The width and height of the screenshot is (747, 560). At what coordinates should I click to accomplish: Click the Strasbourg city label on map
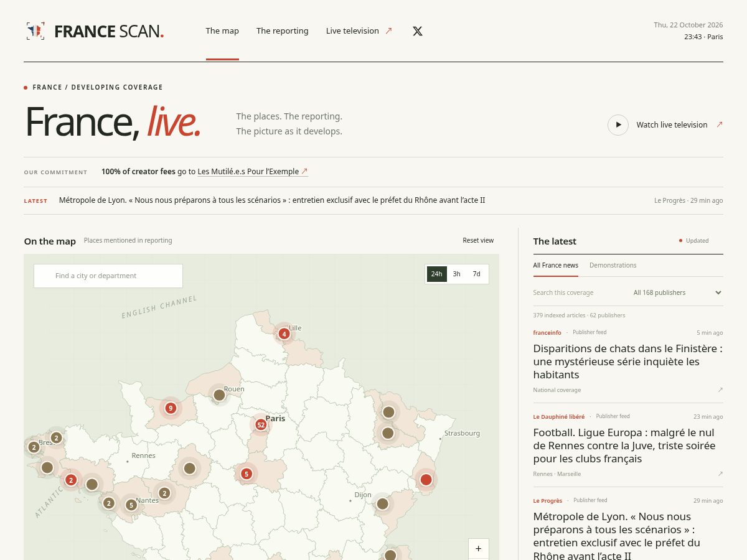[x=462, y=433]
